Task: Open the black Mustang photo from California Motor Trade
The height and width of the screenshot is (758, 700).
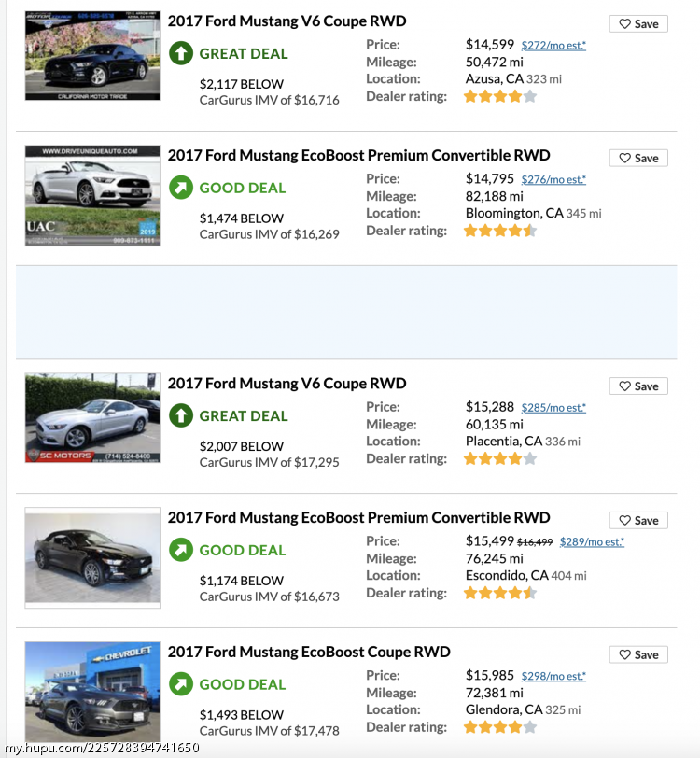Action: point(92,56)
